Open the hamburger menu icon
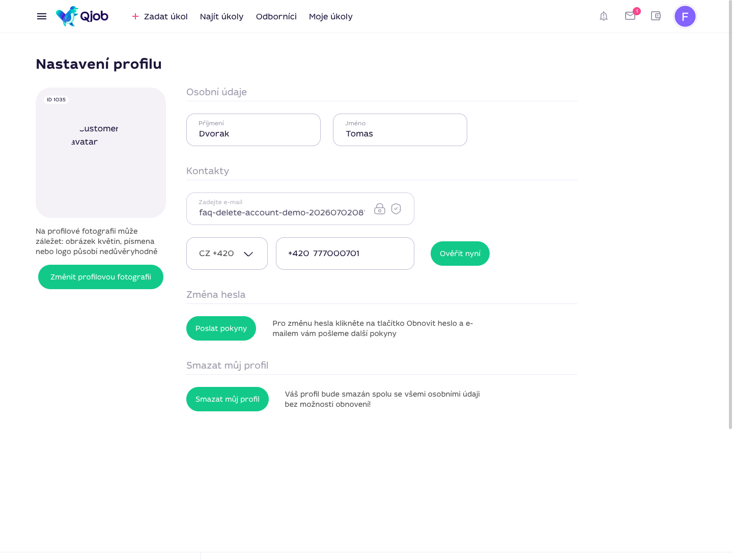 point(42,16)
